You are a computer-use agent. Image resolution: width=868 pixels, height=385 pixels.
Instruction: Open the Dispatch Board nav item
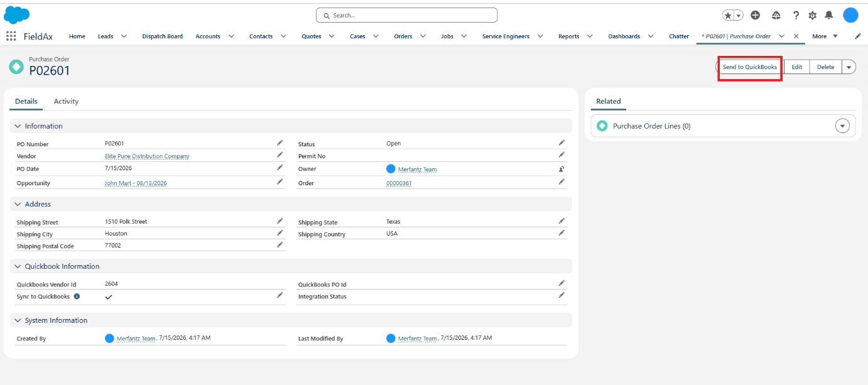click(x=162, y=36)
